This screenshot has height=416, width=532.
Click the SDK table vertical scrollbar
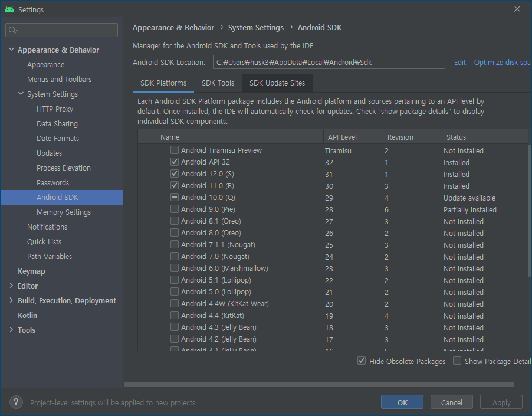530,211
